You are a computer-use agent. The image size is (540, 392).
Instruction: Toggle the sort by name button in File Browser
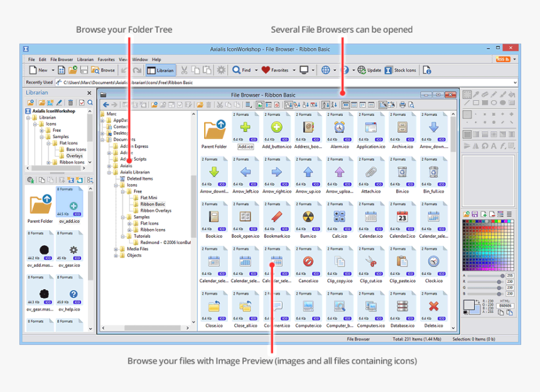click(x=288, y=105)
